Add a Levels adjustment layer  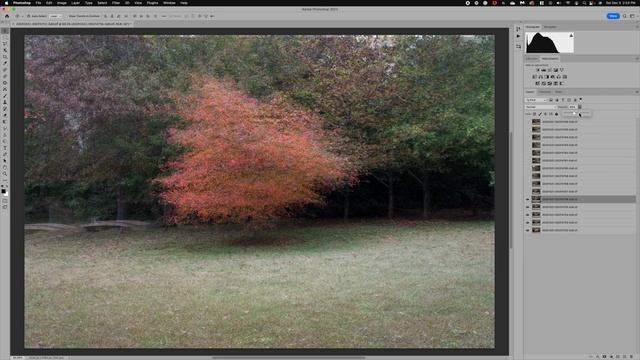click(544, 70)
